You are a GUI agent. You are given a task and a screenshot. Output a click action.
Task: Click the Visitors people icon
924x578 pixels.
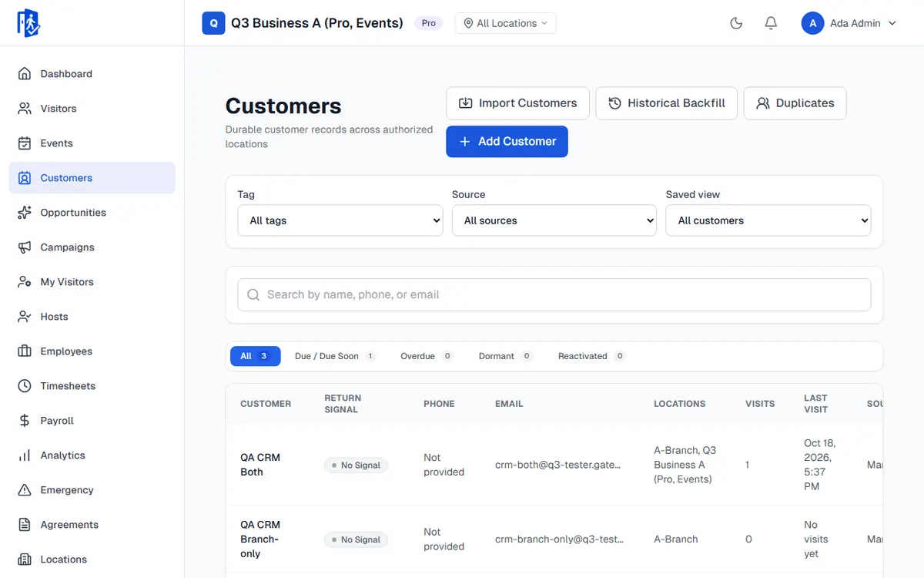25,109
